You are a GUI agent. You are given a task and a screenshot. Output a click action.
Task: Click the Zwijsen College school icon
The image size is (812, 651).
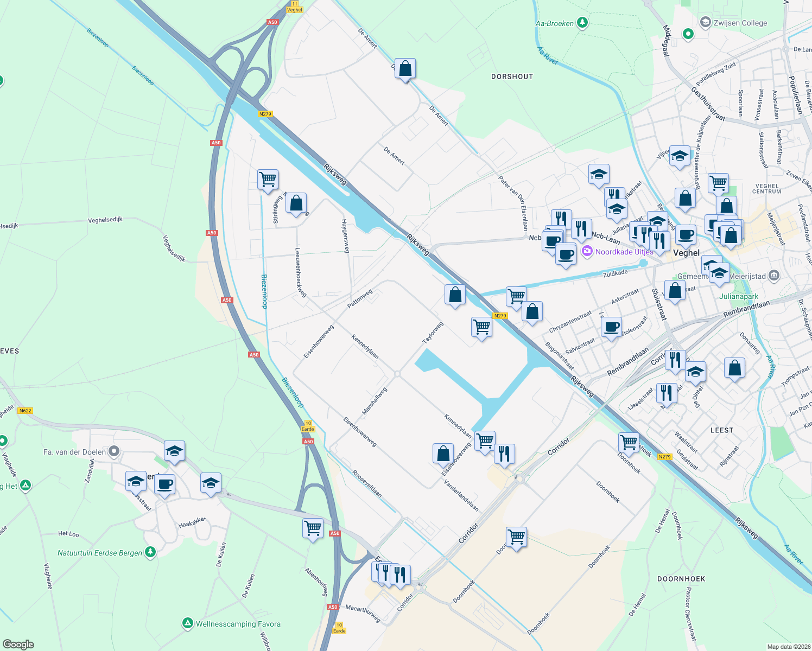coord(705,22)
